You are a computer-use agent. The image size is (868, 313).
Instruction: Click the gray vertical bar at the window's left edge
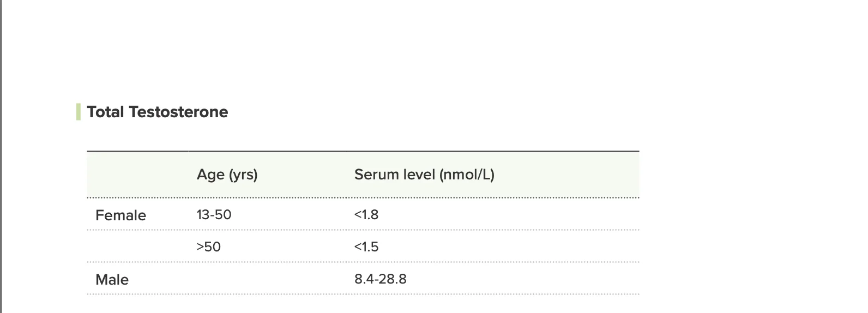click(1, 156)
